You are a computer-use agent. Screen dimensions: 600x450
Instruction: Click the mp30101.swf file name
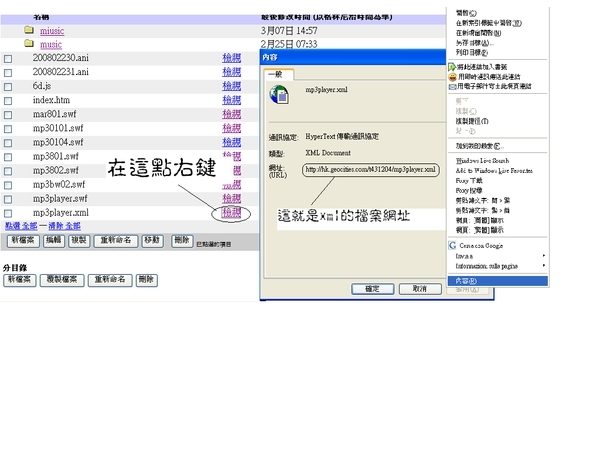(x=58, y=128)
